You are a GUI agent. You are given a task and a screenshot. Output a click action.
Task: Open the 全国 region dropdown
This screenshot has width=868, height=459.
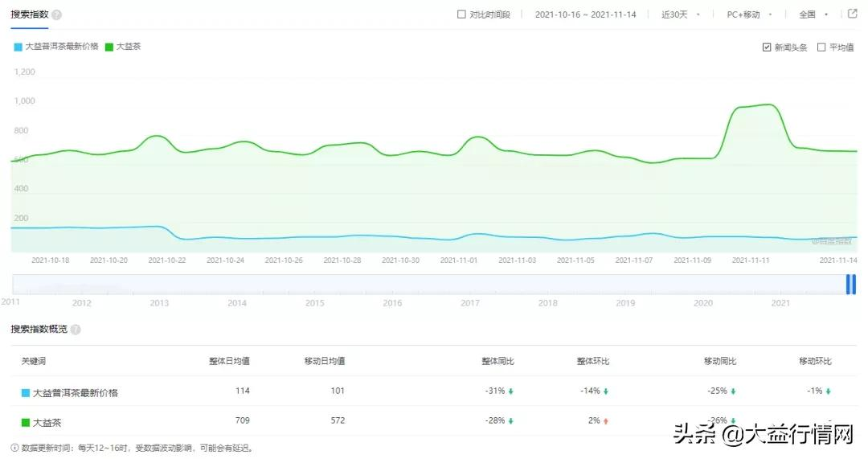tap(813, 14)
